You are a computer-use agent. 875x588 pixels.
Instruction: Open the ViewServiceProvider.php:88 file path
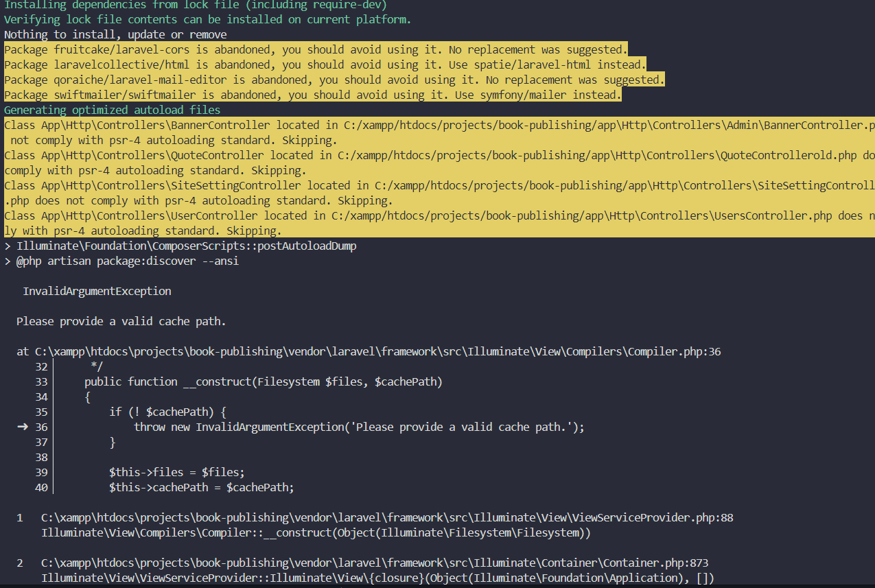[387, 517]
